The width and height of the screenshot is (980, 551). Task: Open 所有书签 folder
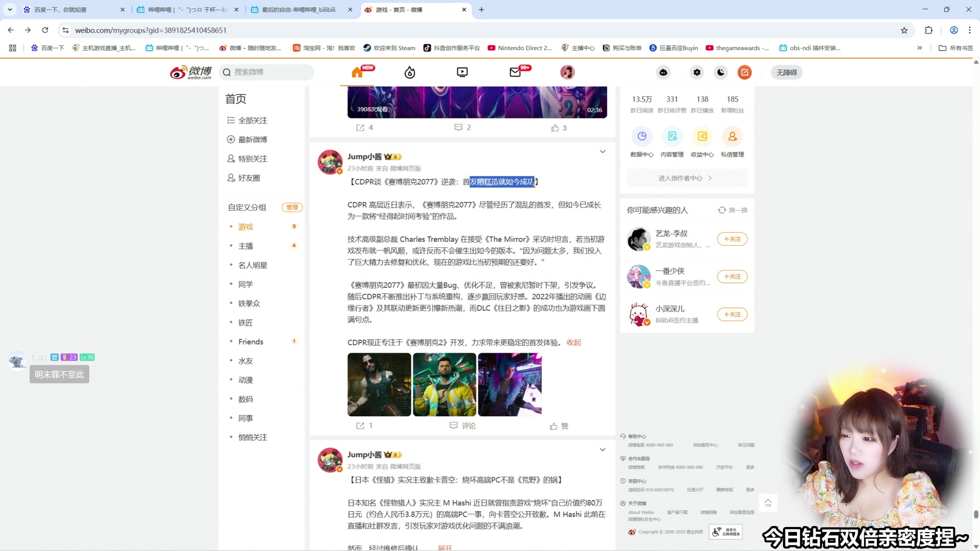pos(955,48)
